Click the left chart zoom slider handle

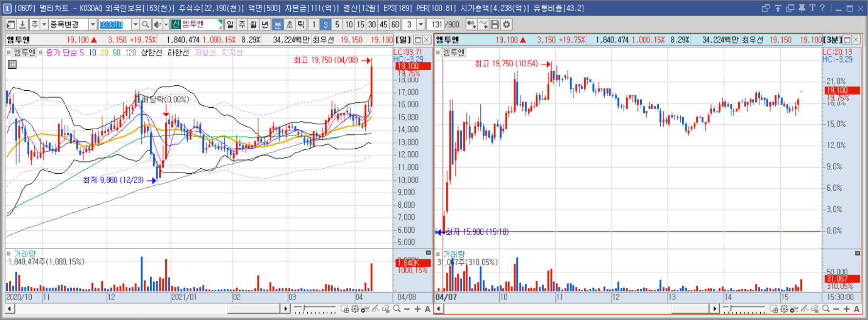coord(304,308)
